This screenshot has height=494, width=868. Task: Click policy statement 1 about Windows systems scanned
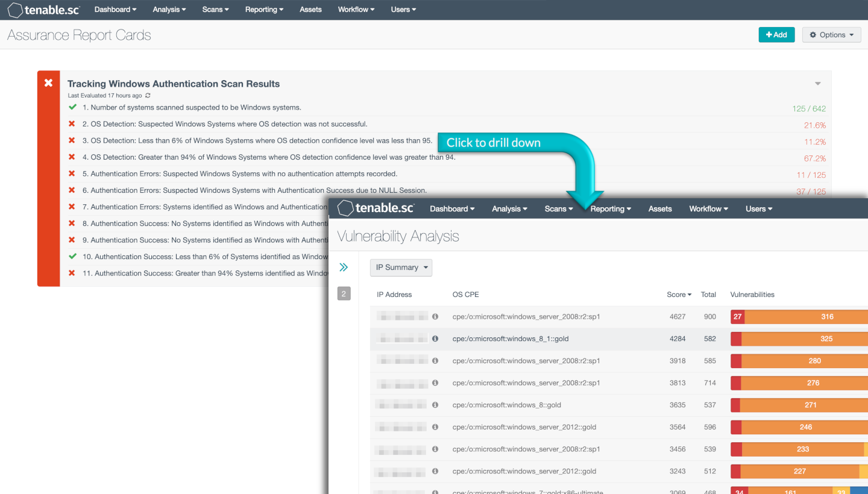[192, 107]
